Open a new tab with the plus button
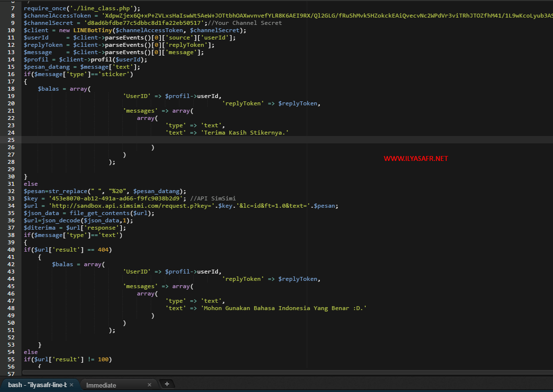The width and height of the screenshot is (553, 392). (167, 384)
